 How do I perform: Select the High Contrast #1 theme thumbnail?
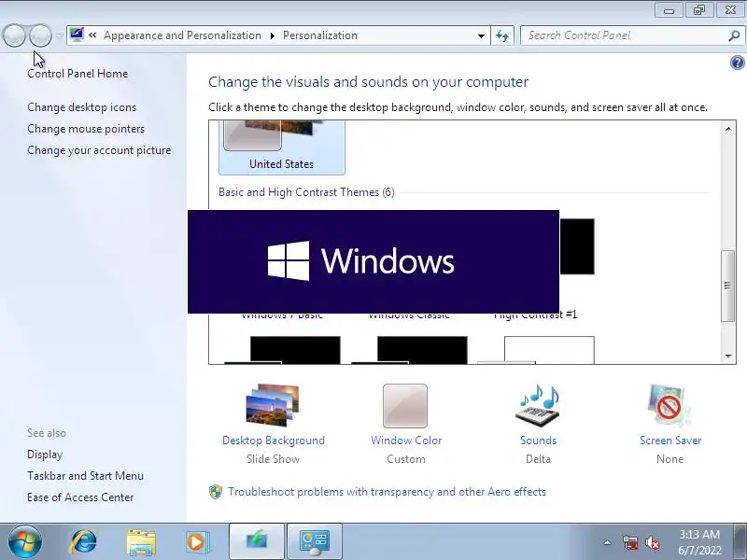pyautogui.click(x=577, y=247)
